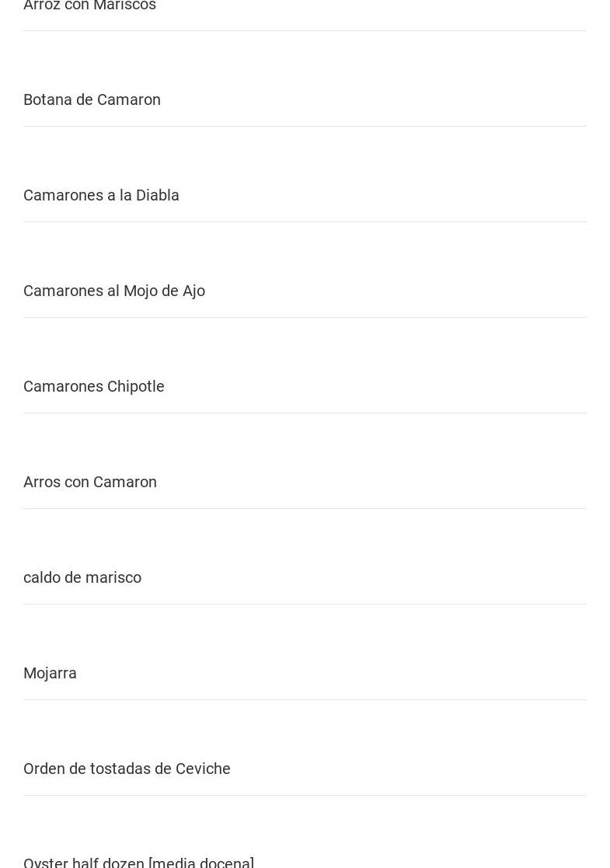Tap the tostadas de Ceviche row

(127, 769)
